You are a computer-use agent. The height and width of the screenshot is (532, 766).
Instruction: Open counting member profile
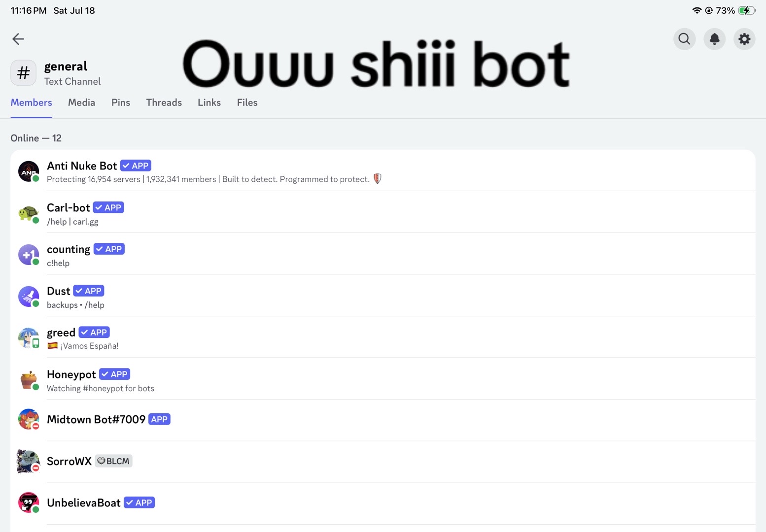click(383, 254)
